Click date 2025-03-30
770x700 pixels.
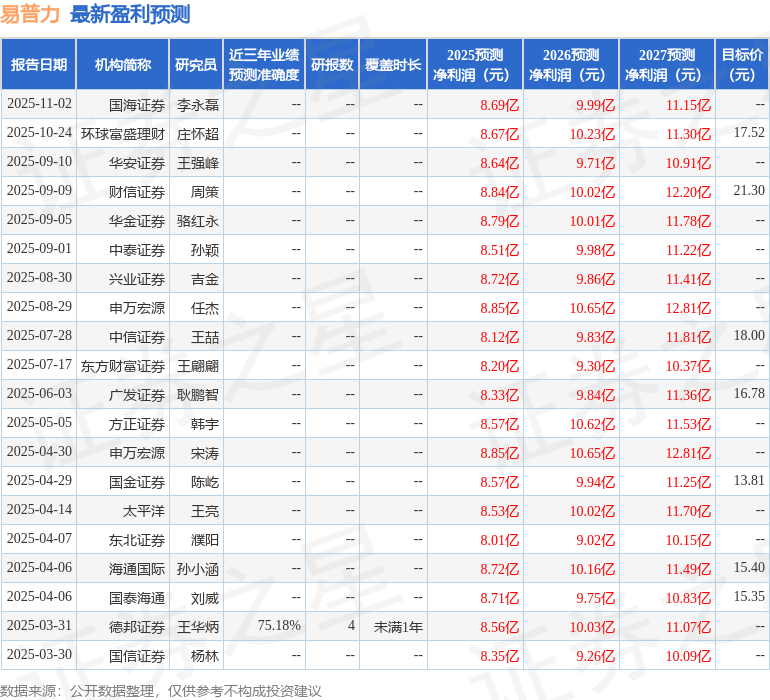click(x=39, y=654)
